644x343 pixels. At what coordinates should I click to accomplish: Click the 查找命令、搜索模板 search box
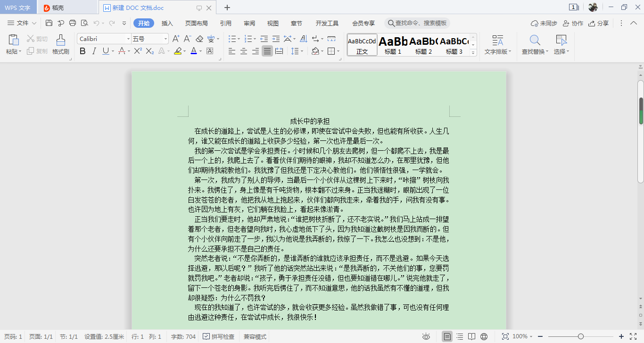tap(417, 23)
